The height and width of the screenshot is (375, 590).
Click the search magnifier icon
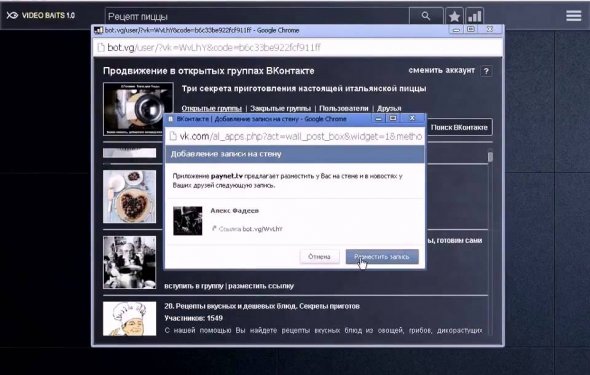pyautogui.click(x=426, y=16)
